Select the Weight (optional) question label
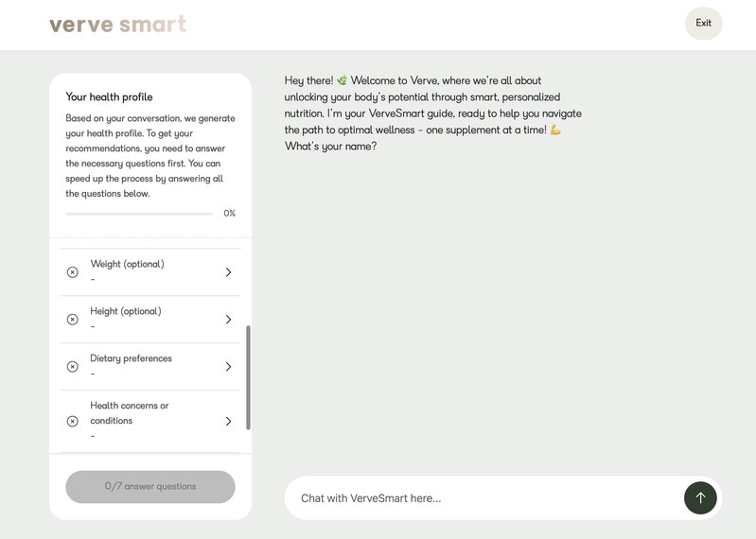Image resolution: width=756 pixels, height=539 pixels. (x=127, y=264)
